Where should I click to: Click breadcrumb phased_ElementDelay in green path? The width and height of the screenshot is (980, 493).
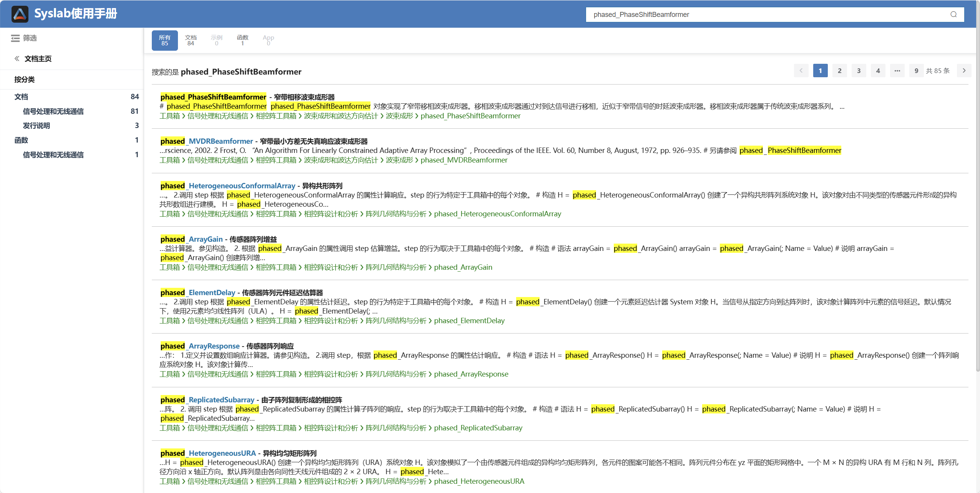(469, 321)
